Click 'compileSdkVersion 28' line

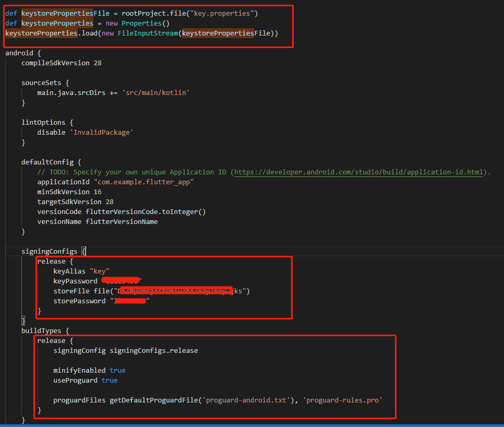click(x=62, y=63)
